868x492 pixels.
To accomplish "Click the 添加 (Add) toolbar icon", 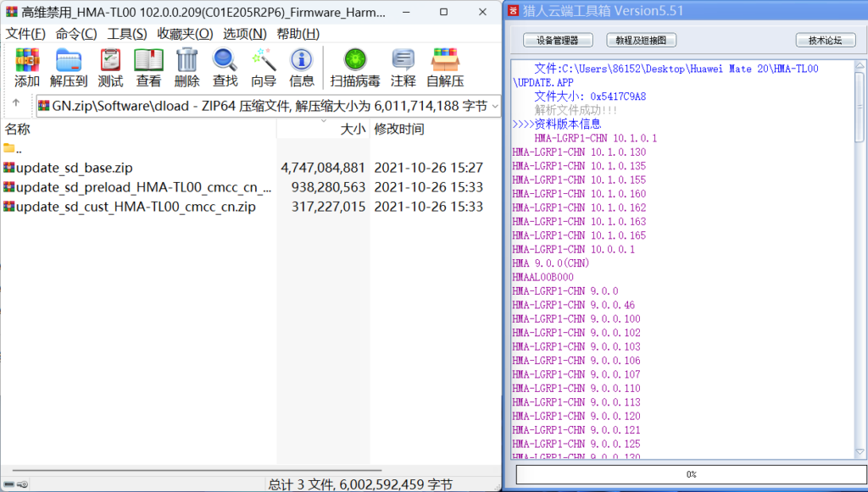I will tap(26, 60).
